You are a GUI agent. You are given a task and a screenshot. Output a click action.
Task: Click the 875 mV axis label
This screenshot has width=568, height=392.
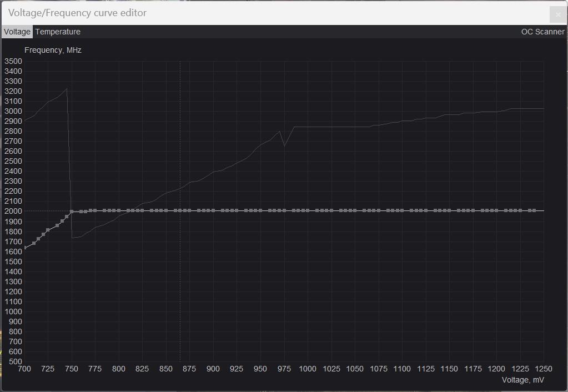189,369
